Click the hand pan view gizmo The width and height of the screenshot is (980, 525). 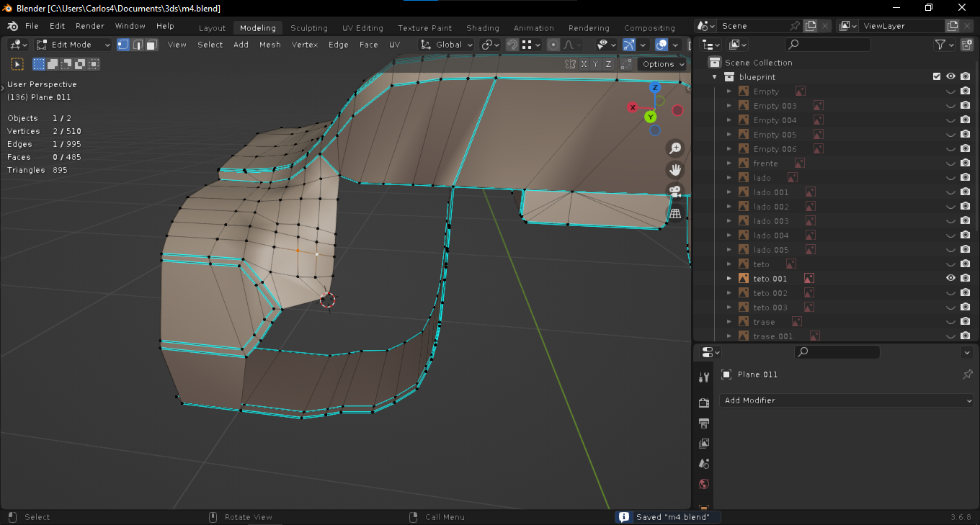(x=675, y=170)
